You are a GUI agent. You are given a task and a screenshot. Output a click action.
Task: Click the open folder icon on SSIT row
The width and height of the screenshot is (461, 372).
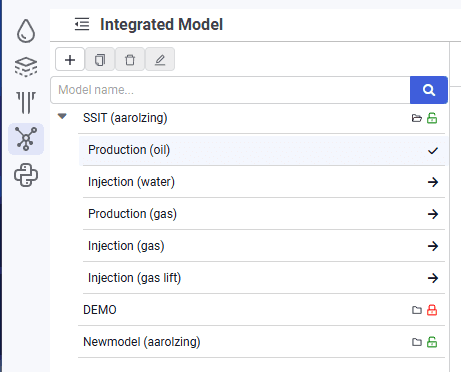(417, 118)
